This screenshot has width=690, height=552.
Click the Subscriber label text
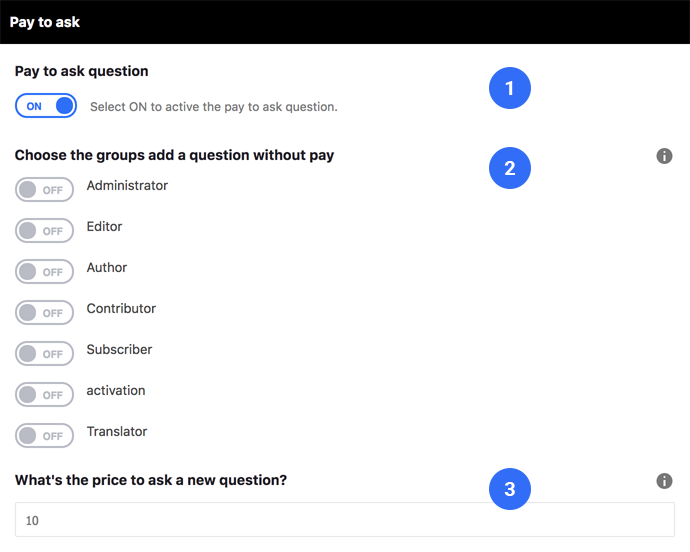[119, 350]
